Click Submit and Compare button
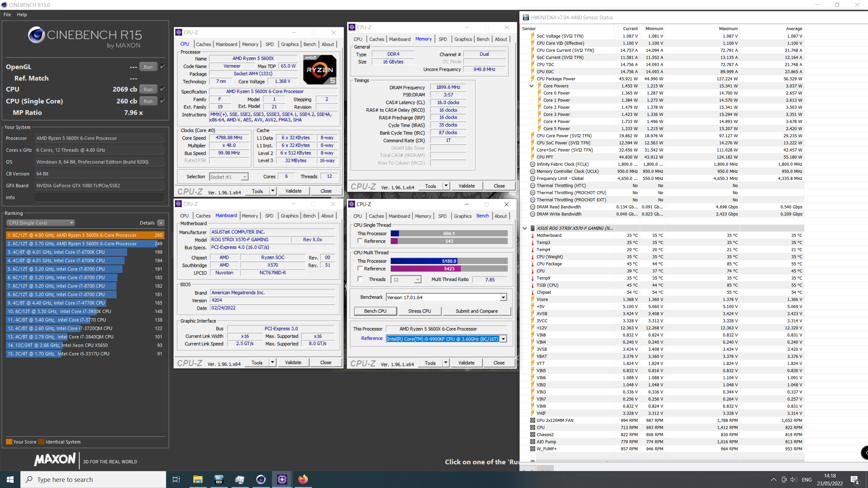Viewport: 868px width, 488px height. (477, 311)
